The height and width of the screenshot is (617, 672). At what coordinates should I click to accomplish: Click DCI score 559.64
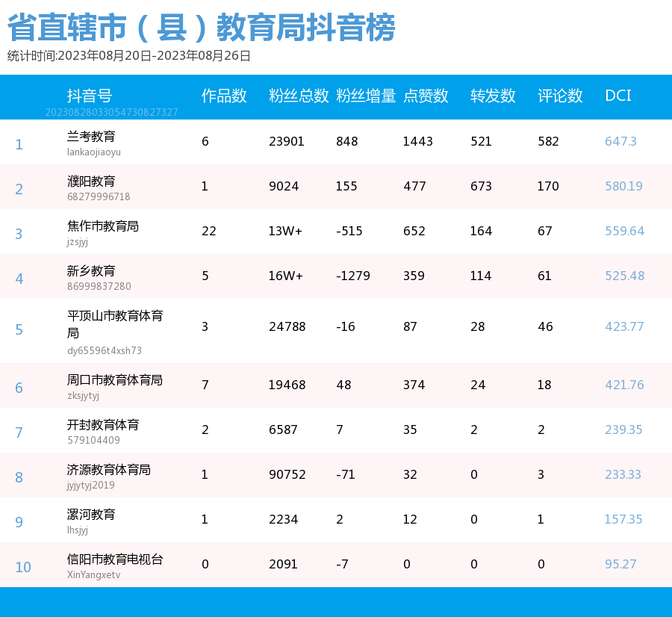click(624, 231)
